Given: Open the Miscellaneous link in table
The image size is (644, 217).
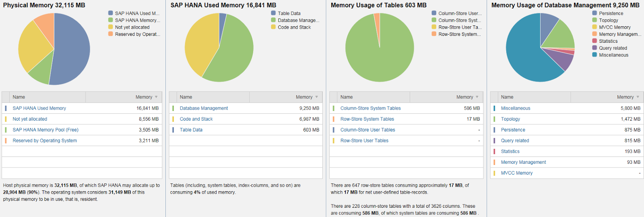Looking at the screenshot, I should coord(516,108).
